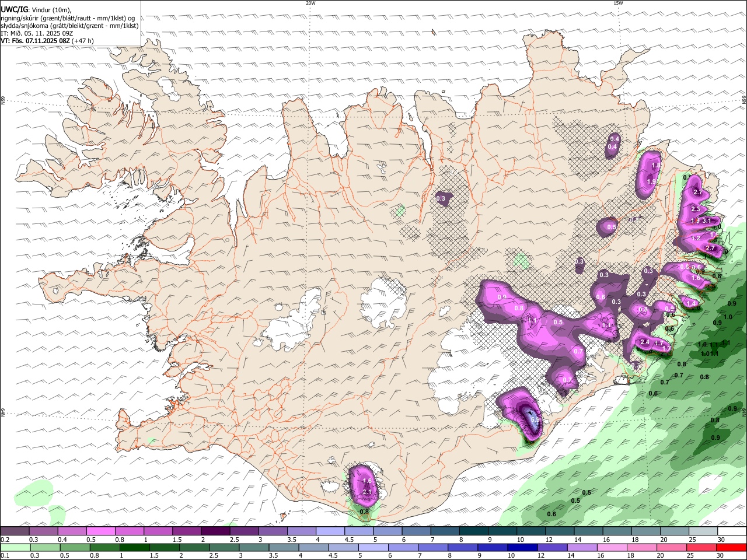Pick the medium green swatch labeled 0.5
This screenshot has width=747, height=560.
[x=75, y=547]
